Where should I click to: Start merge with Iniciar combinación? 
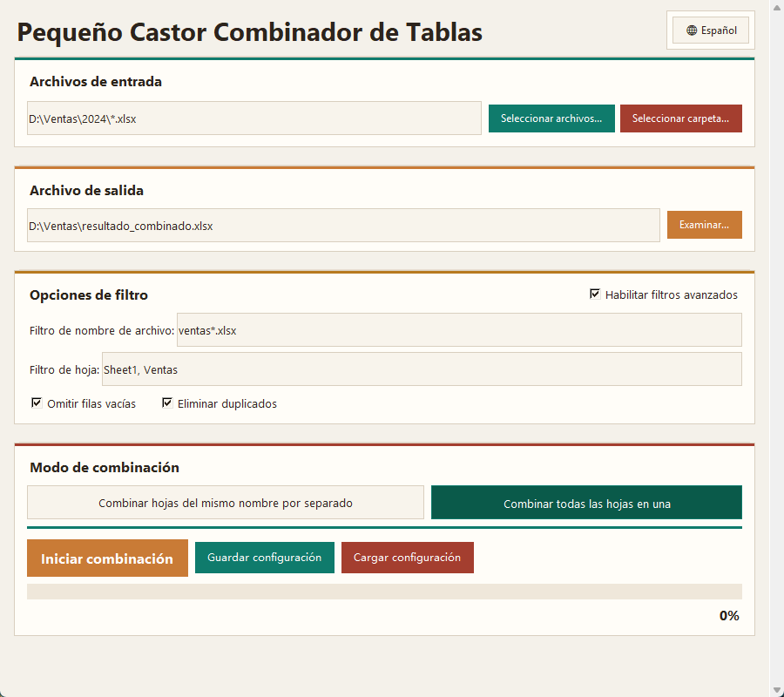click(x=107, y=558)
